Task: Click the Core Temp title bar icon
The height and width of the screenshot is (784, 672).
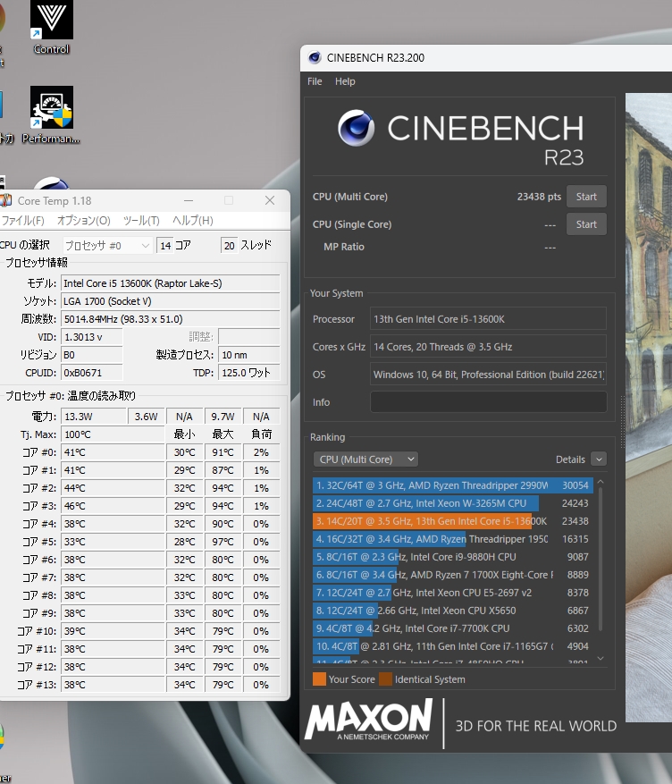Action: pyautogui.click(x=5, y=200)
